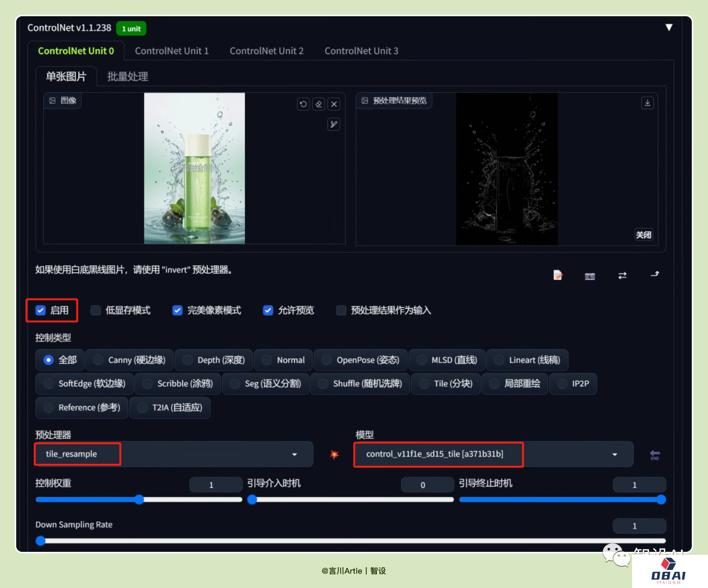The height and width of the screenshot is (588, 708).
Task: Click the purple END arrow icon beside the model
Action: tap(655, 455)
